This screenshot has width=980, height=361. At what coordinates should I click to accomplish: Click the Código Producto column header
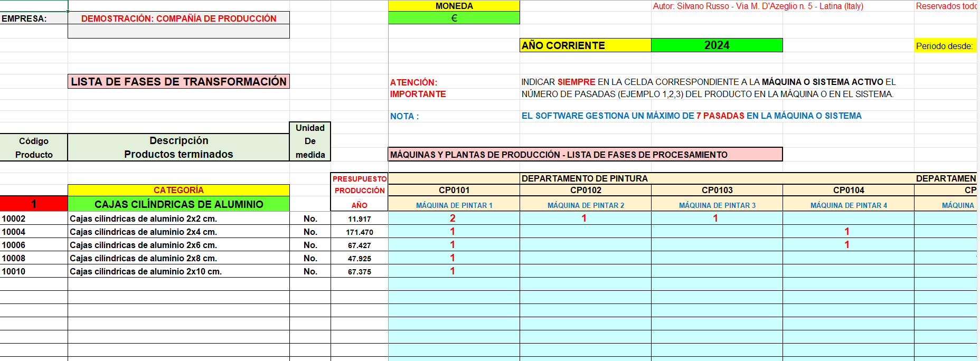coord(34,148)
